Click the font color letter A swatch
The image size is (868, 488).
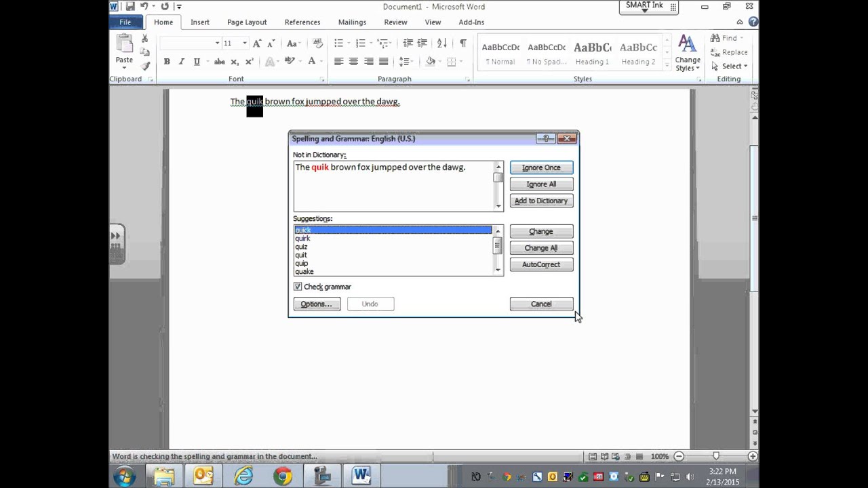pos(312,62)
